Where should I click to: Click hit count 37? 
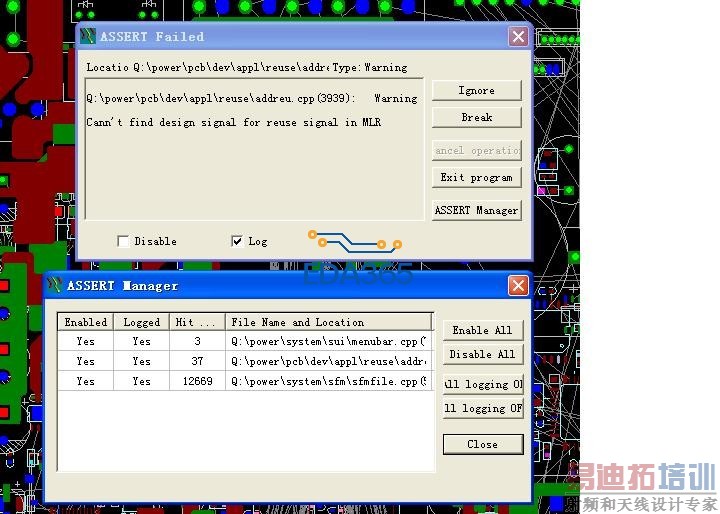click(197, 361)
